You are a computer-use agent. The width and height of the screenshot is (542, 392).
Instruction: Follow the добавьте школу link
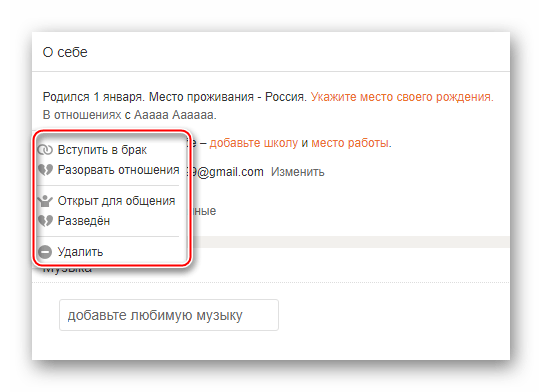point(254,143)
